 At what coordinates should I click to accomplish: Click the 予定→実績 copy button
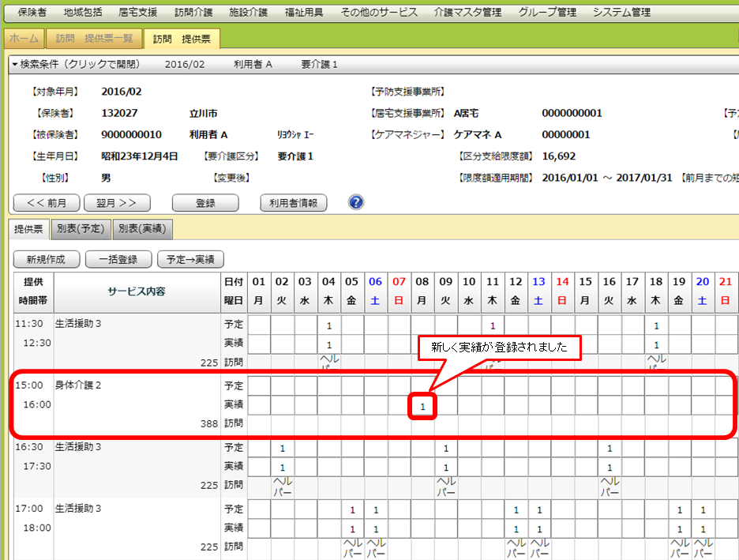[191, 259]
